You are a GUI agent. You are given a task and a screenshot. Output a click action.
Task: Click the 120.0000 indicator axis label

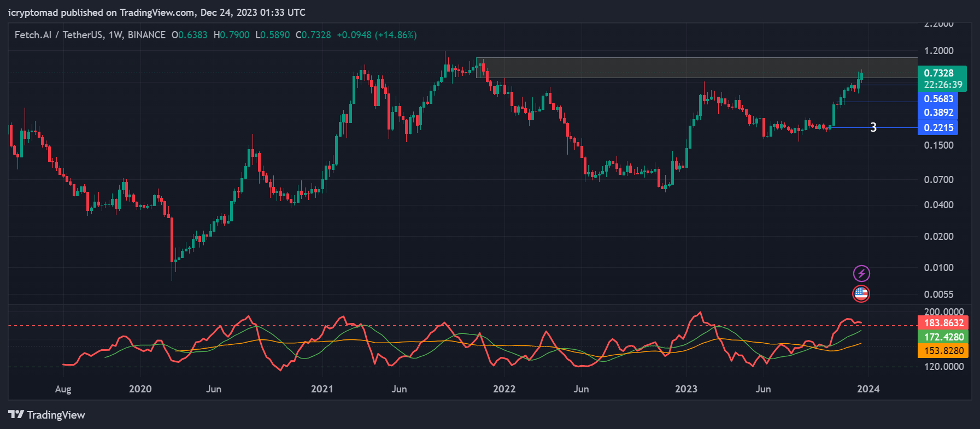tap(944, 367)
